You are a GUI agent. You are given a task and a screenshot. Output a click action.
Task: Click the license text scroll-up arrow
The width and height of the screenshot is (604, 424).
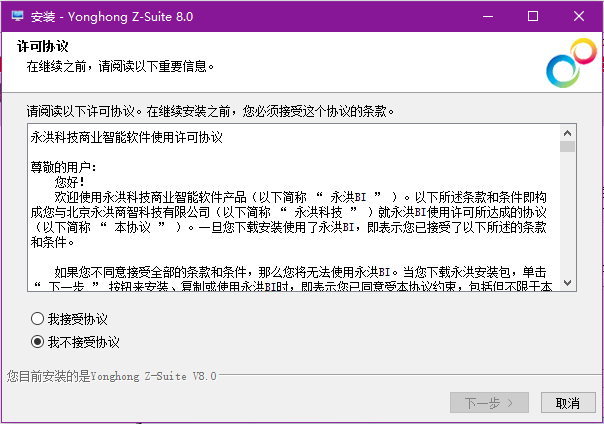(x=567, y=133)
